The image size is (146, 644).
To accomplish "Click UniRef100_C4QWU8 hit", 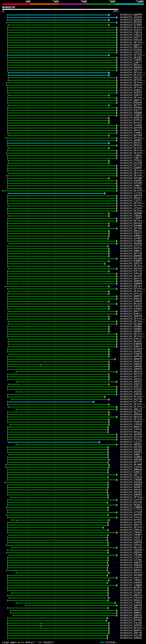I will [x=131, y=585].
